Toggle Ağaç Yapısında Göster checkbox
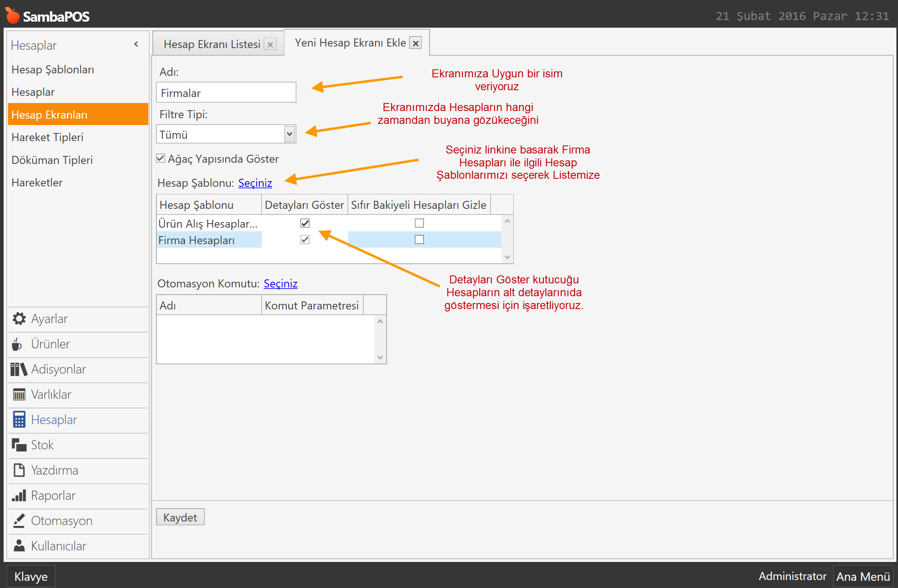This screenshot has width=898, height=588. (161, 158)
